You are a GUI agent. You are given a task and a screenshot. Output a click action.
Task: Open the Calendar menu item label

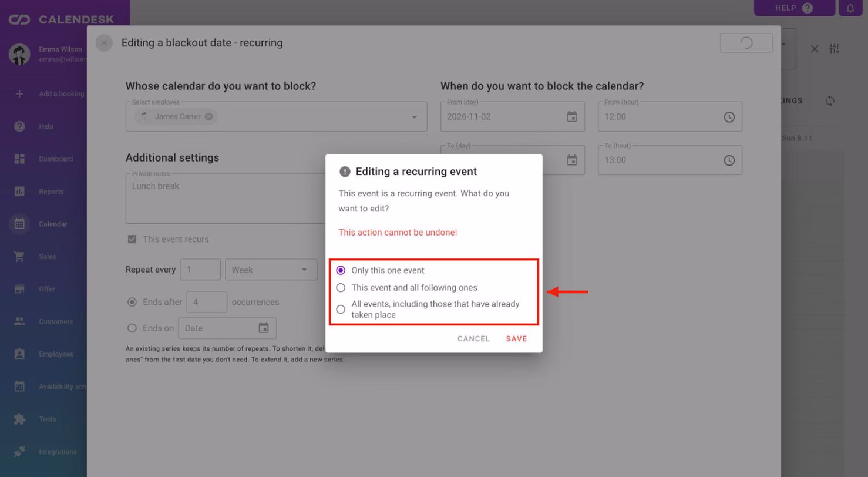coord(53,224)
